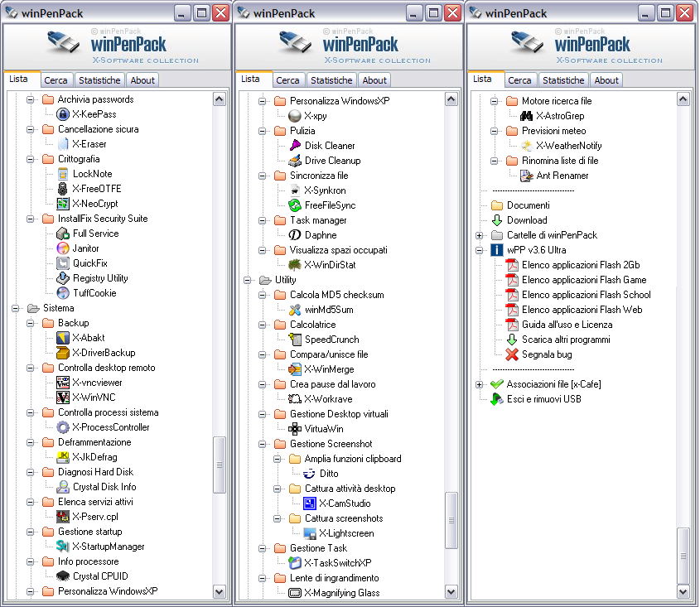Click the right window's scroll-up arrow
Screen dimensions: 700x607
pyautogui.click(x=683, y=99)
